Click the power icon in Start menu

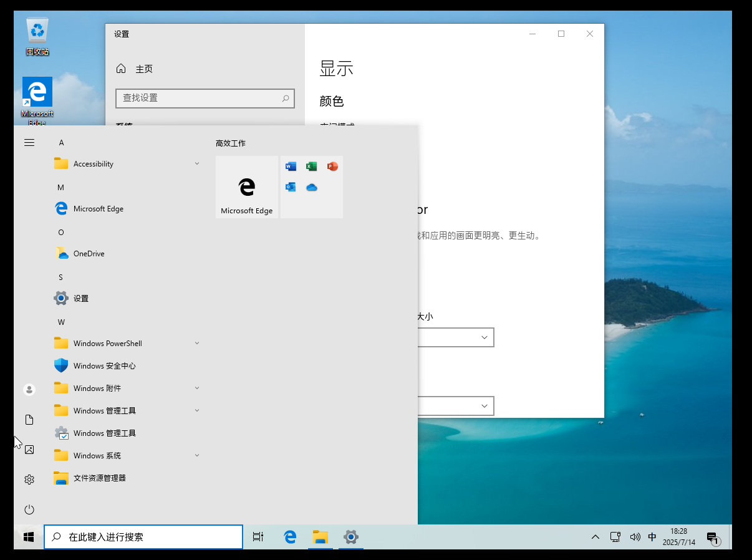[x=29, y=509]
